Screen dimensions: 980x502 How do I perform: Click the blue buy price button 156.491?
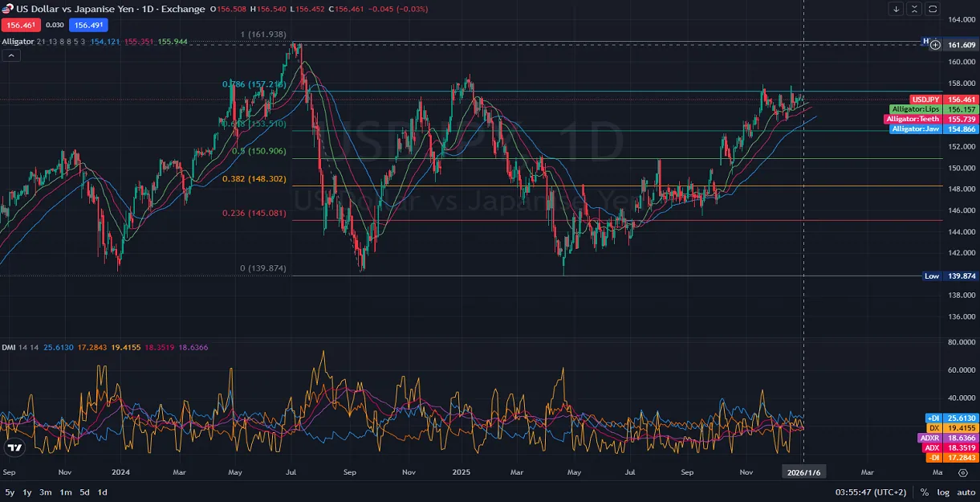(x=87, y=25)
